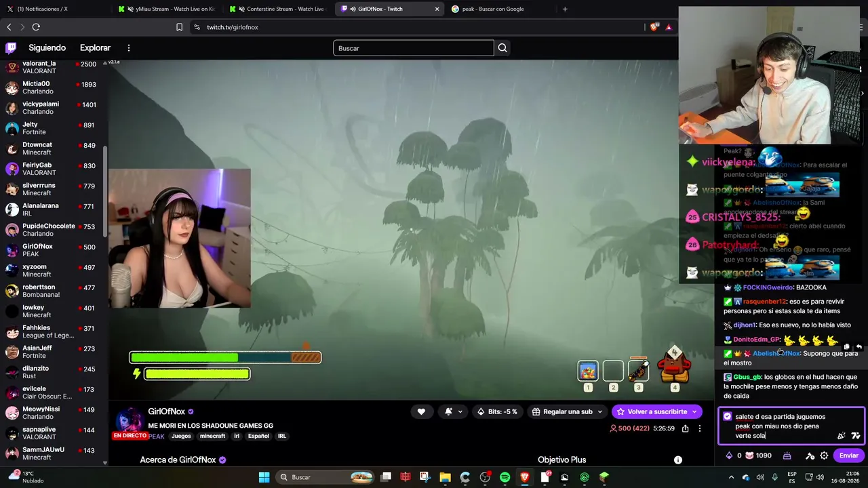Open PupideChocolate channel in sidebar
868x488 pixels.
(53, 230)
